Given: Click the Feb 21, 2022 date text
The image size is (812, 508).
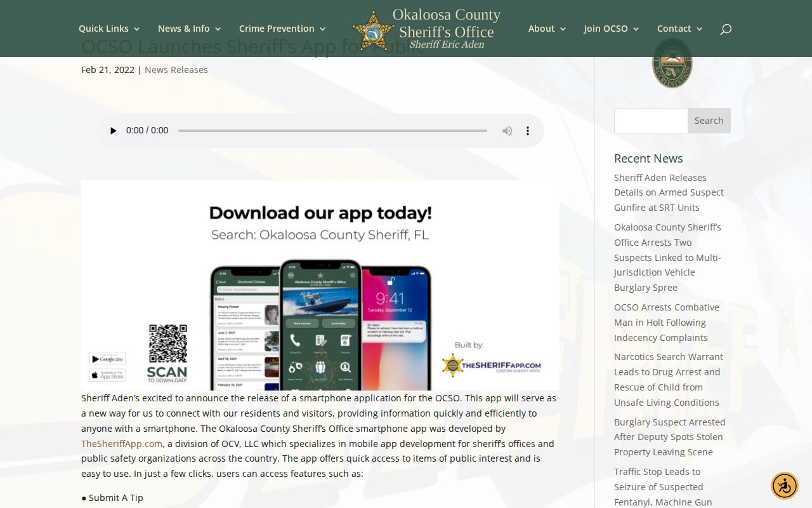Looking at the screenshot, I should tap(108, 70).
